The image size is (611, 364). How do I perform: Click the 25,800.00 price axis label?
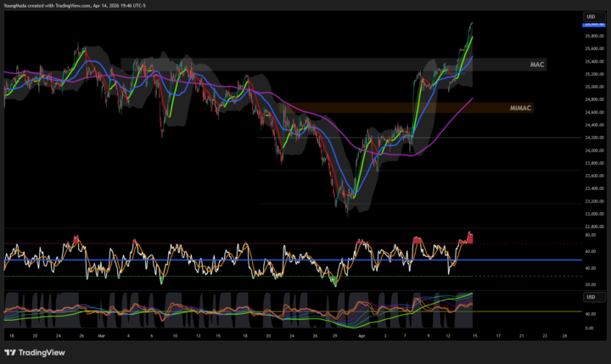click(x=594, y=36)
